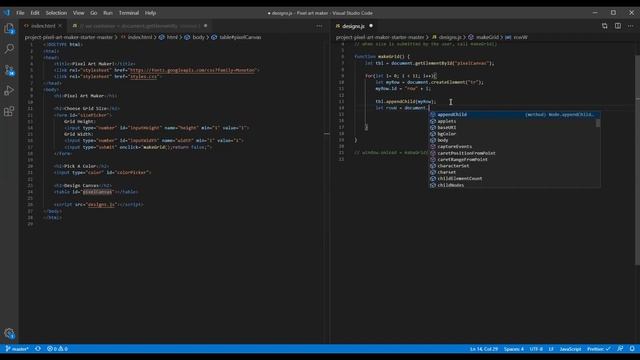Image resolution: width=640 pixels, height=360 pixels.
Task: Click makeGrid in right breadcrumb
Action: 487,37
